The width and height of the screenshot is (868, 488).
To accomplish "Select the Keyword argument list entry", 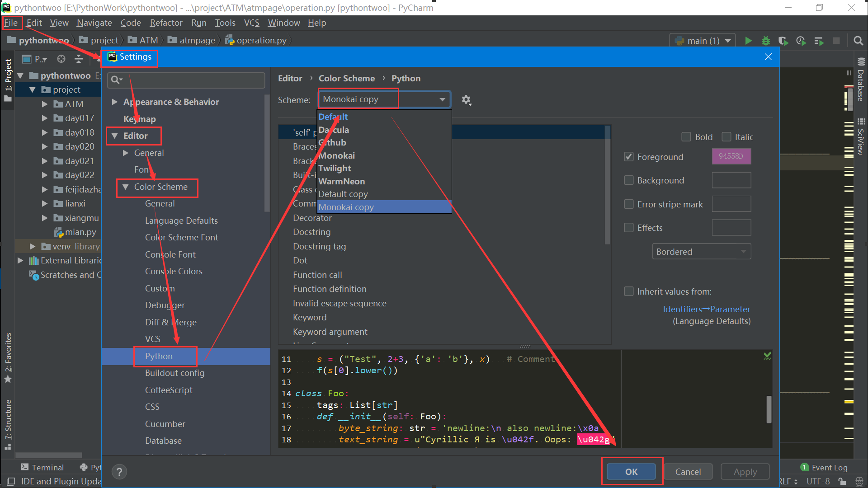I will 330,332.
